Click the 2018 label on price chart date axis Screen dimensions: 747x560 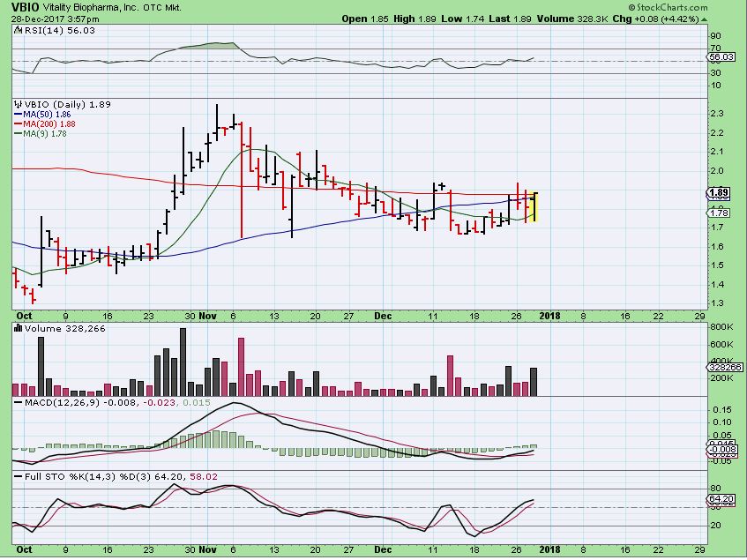(549, 316)
